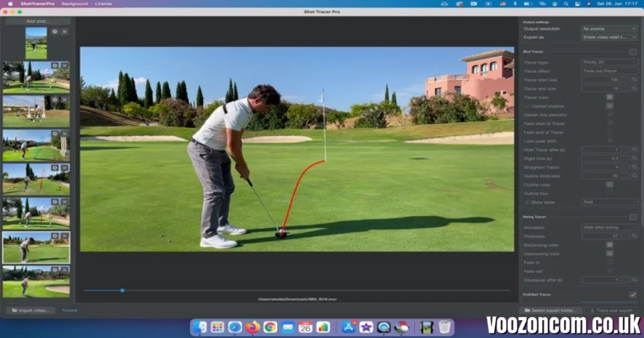Reset the Flight time value
The height and width of the screenshot is (338, 644).
click(634, 159)
